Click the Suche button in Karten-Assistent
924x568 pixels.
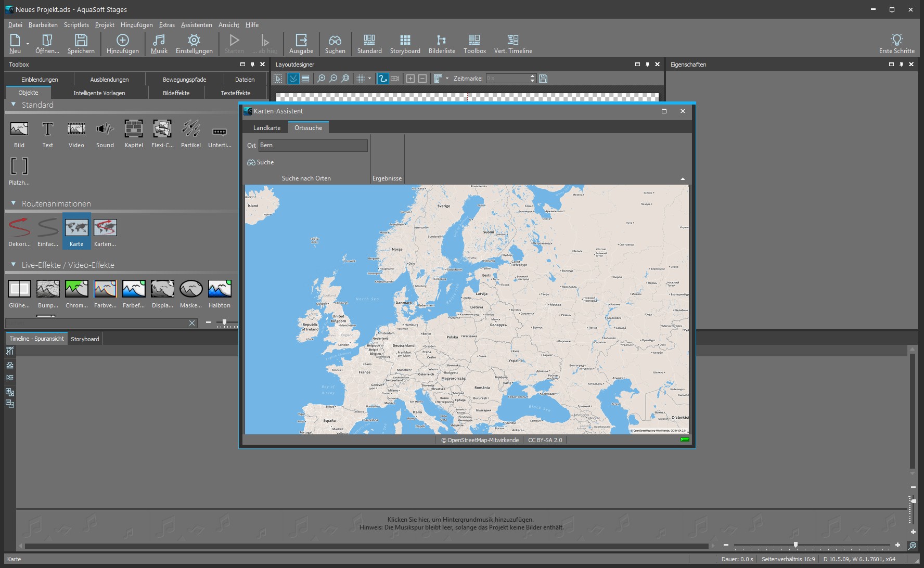pos(261,162)
